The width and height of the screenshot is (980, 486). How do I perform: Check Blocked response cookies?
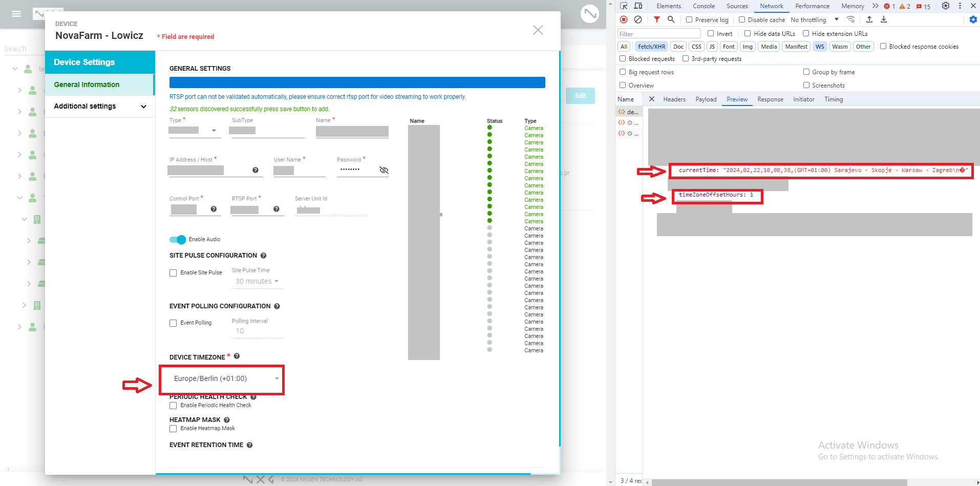tap(883, 46)
